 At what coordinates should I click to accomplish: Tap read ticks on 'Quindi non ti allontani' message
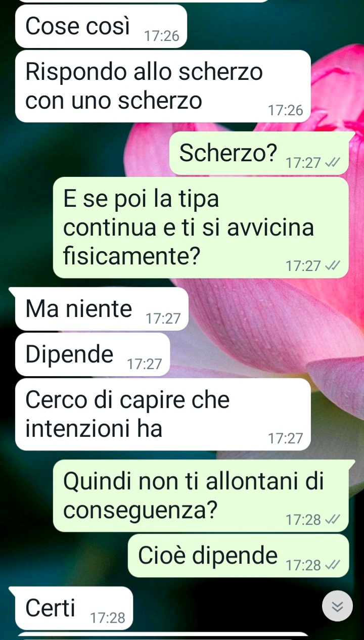point(334,519)
